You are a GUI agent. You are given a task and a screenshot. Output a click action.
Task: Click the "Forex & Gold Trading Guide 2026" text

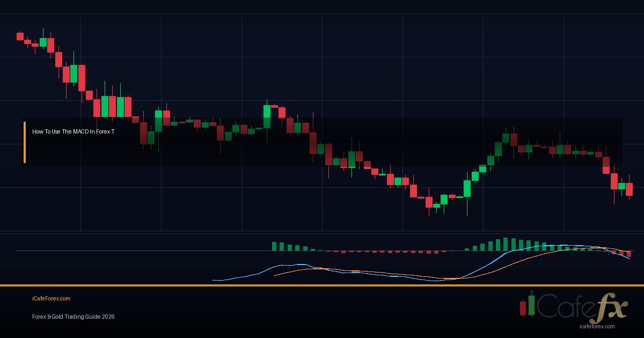(74, 317)
